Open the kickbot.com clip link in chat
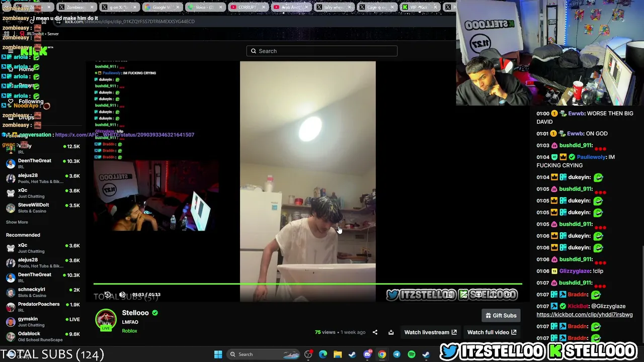The height and width of the screenshot is (362, 644). coord(585,315)
